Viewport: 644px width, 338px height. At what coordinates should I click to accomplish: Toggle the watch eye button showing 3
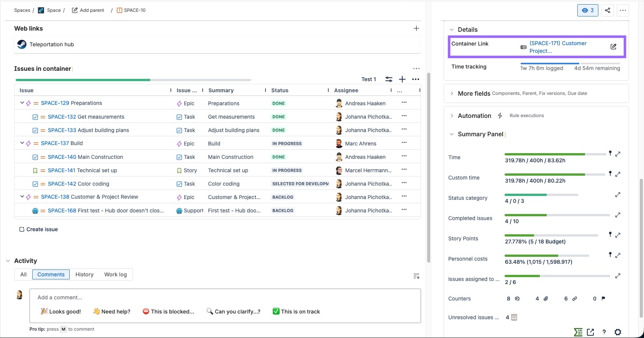[587, 10]
